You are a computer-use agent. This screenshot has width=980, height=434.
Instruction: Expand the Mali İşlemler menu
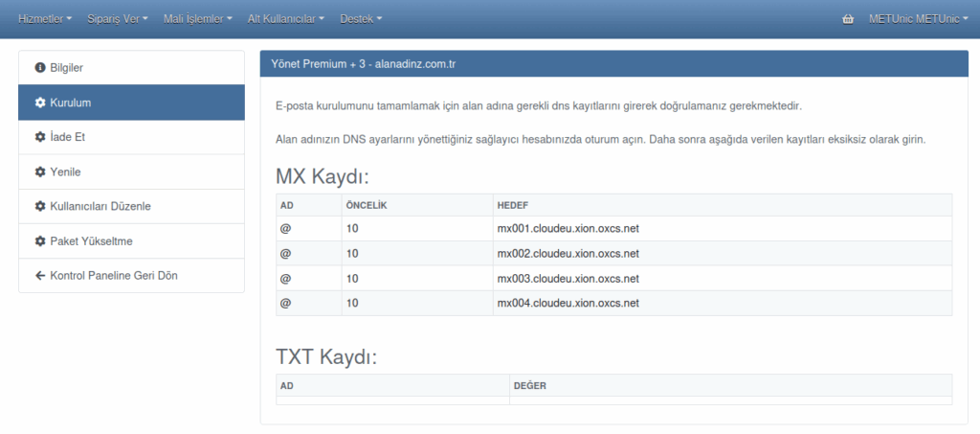[x=197, y=19]
